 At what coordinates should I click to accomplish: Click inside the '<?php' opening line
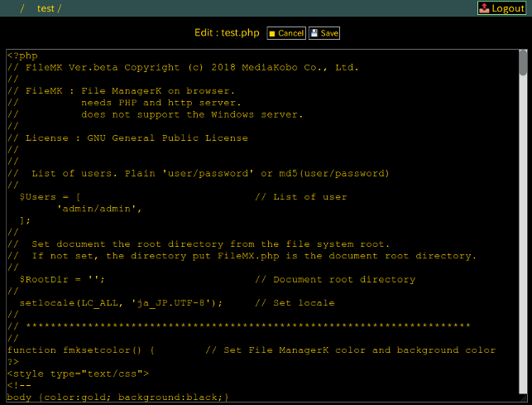22,56
